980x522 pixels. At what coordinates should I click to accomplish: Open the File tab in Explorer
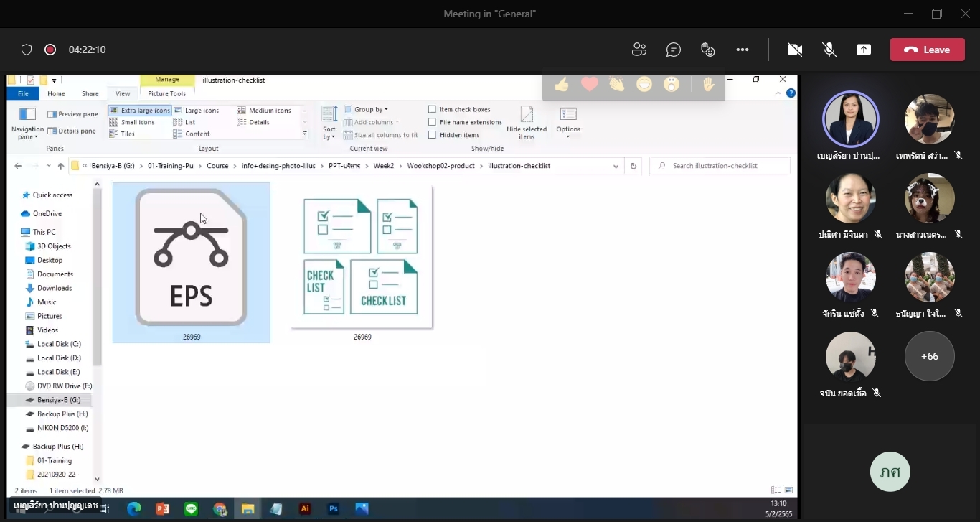point(23,93)
